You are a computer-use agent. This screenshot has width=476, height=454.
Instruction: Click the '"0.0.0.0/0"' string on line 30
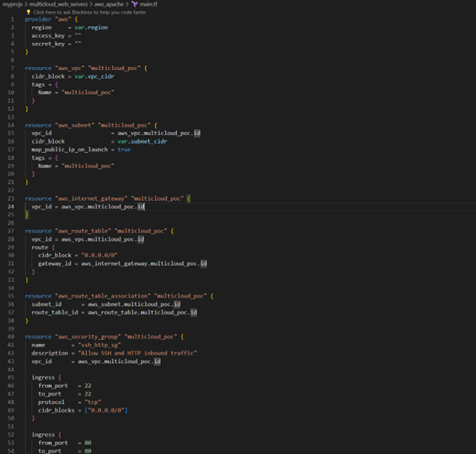[99, 256]
